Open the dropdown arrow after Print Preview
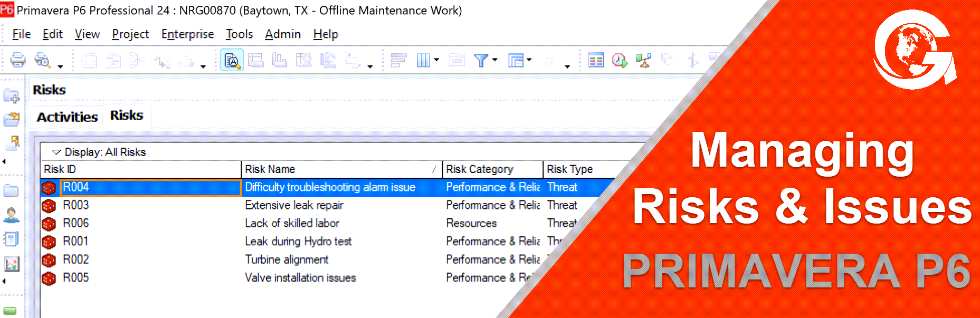This screenshot has width=980, height=318. point(60,66)
